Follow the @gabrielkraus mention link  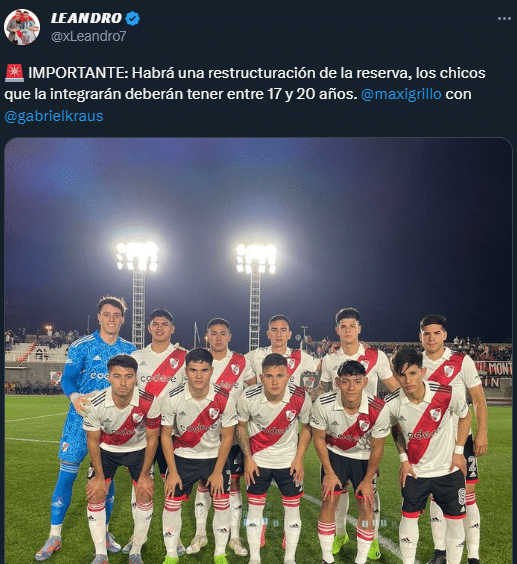[54, 116]
